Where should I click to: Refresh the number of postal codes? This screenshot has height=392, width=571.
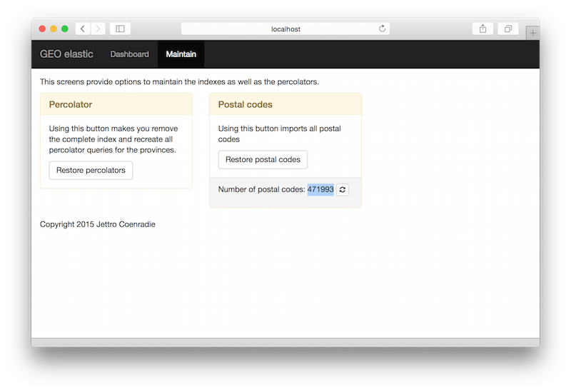343,189
